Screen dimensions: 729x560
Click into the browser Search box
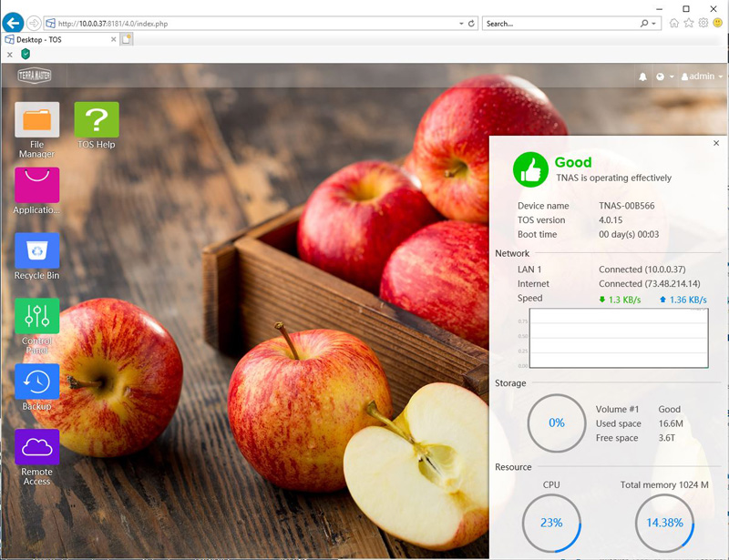561,24
